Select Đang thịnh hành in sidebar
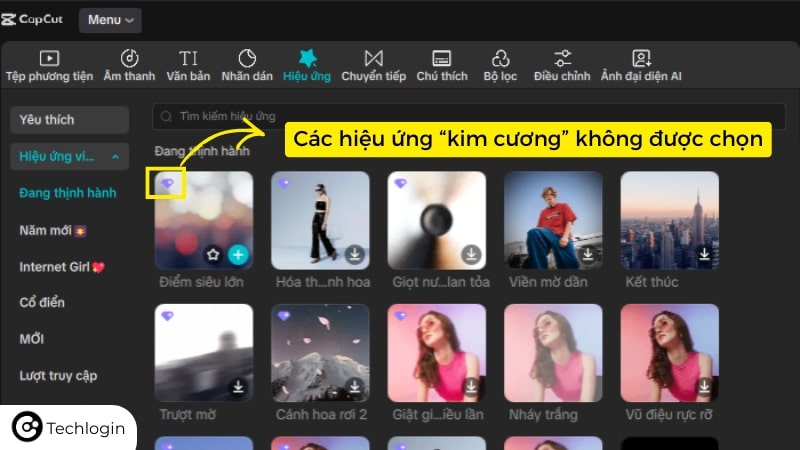Screen dimensions: 800x450 pos(68,192)
